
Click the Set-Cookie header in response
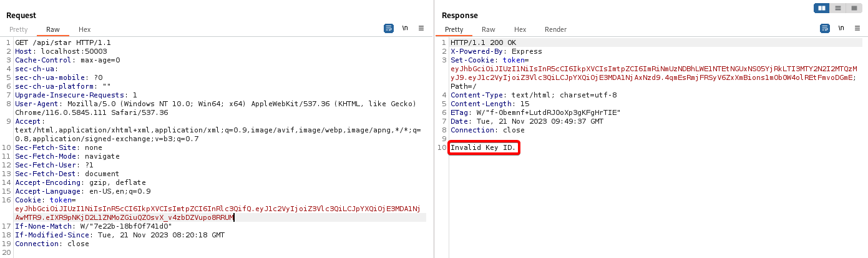click(x=474, y=60)
